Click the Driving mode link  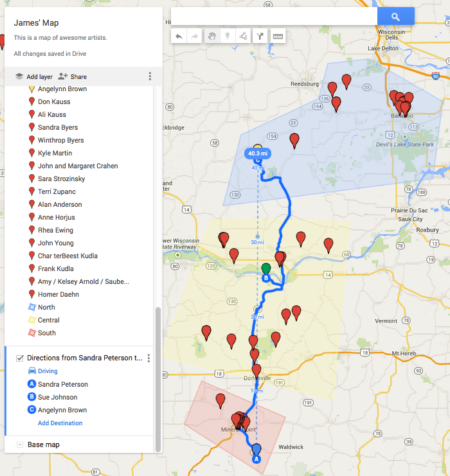pos(48,371)
